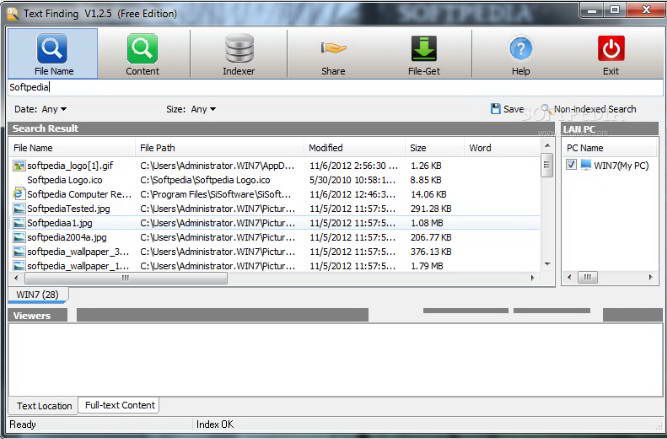Viewport: 667px width, 439px height.
Task: Click the SiSoftware program files path cell
Action: point(217,194)
